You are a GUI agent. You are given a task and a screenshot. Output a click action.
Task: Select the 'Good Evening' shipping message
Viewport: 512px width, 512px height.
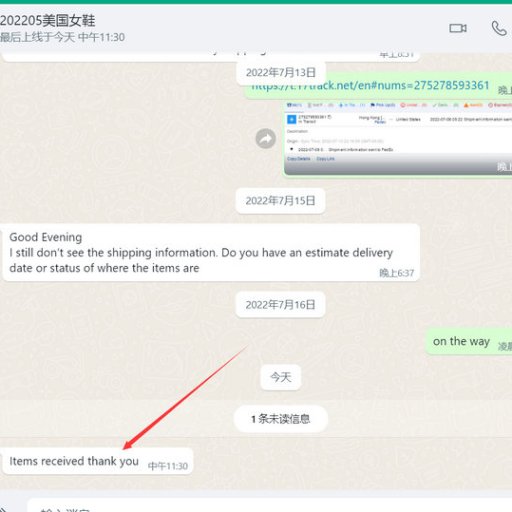(211, 252)
